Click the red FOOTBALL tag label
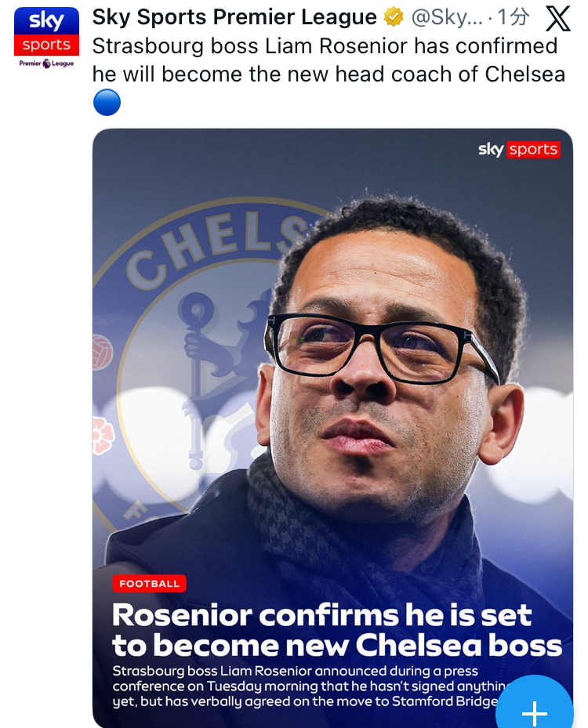588x728 pixels. [x=149, y=584]
